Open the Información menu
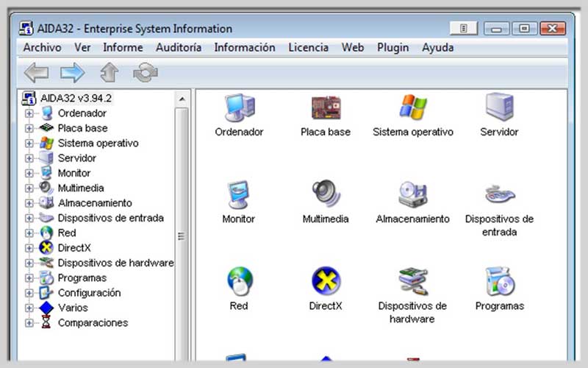This screenshot has width=588, height=368. 245,48
